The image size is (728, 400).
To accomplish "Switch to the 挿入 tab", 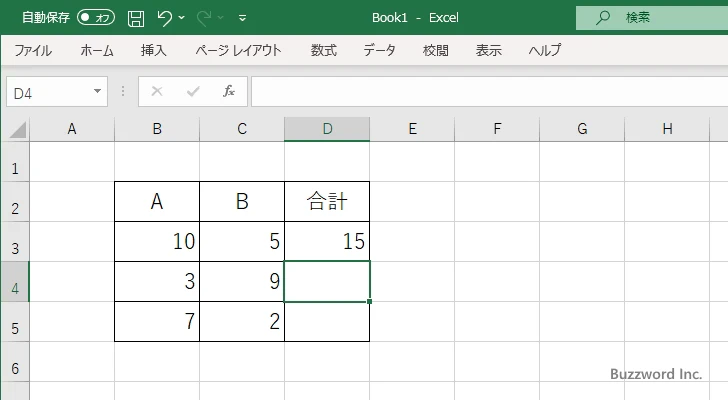I will pyautogui.click(x=154, y=50).
